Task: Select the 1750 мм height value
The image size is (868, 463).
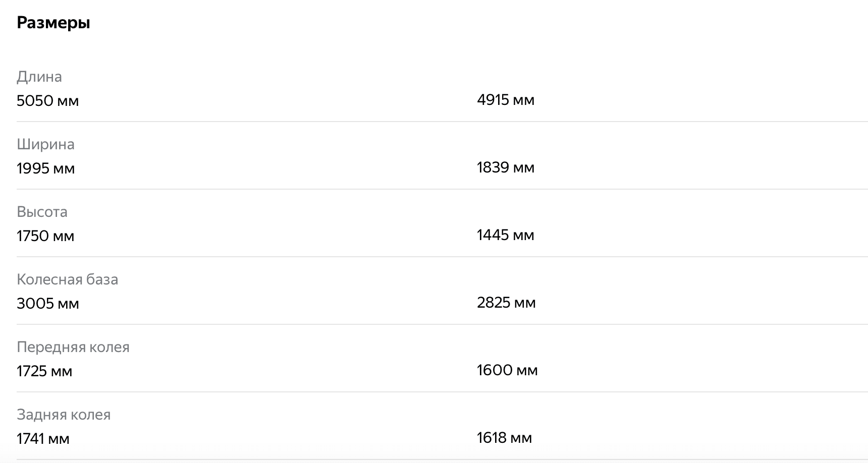Action: point(45,236)
